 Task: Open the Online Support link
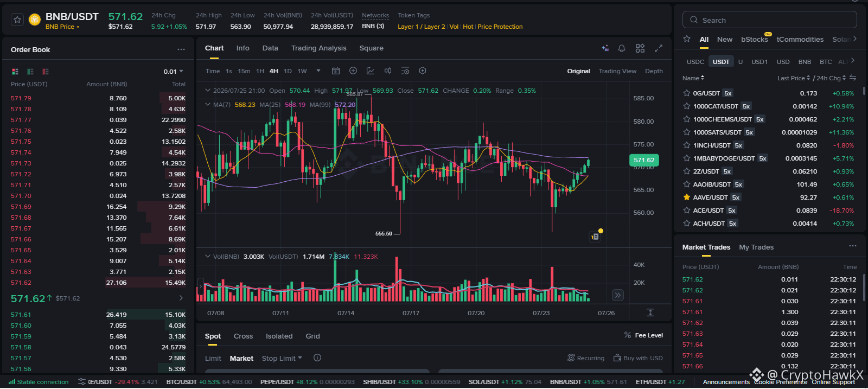pos(833,382)
